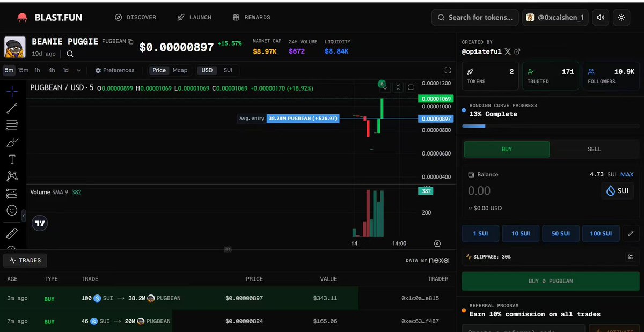Screen dimensions: 644x332
Task: Select the 5m timeframe
Action: pos(9,70)
